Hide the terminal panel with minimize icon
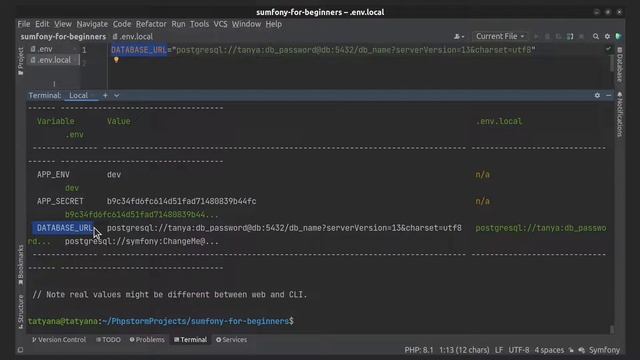The height and width of the screenshot is (360, 640). pyautogui.click(x=609, y=95)
